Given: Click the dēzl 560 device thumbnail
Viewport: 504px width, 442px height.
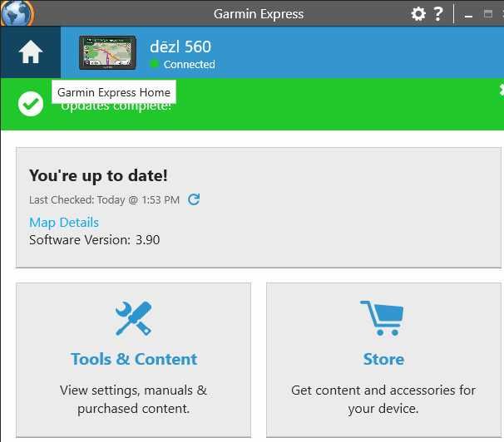Looking at the screenshot, I should point(107,52).
